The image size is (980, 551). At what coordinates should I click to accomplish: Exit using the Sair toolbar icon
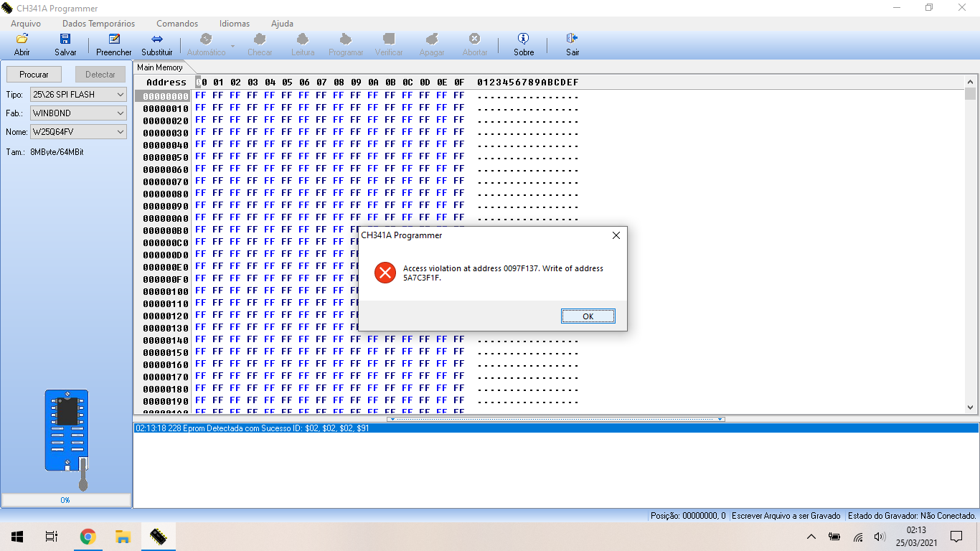(x=573, y=39)
